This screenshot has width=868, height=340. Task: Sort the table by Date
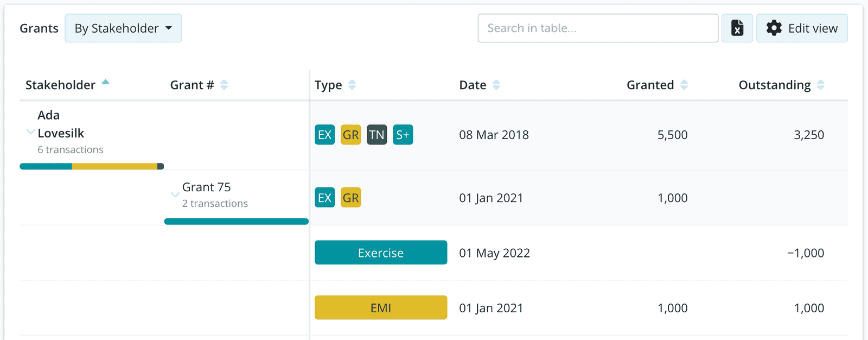(496, 85)
